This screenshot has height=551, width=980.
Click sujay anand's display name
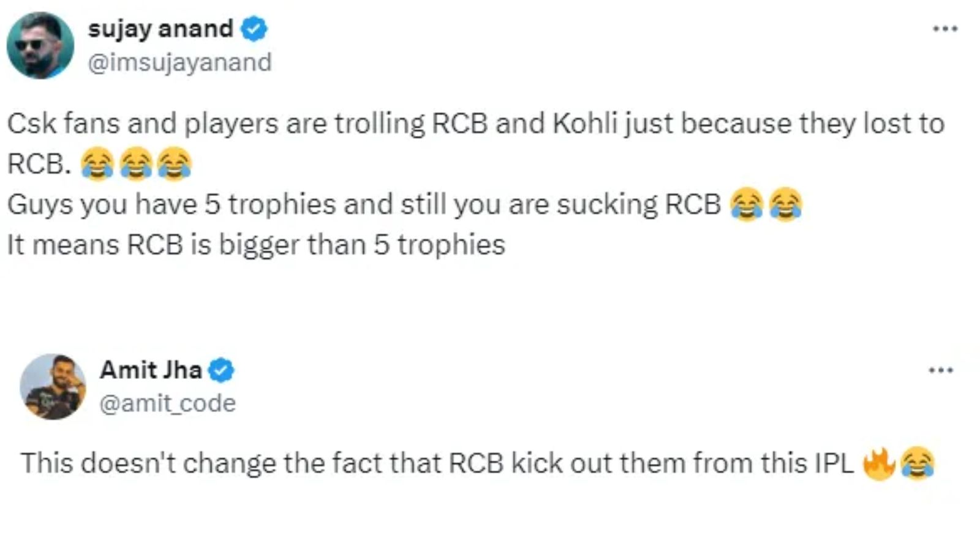(x=160, y=28)
